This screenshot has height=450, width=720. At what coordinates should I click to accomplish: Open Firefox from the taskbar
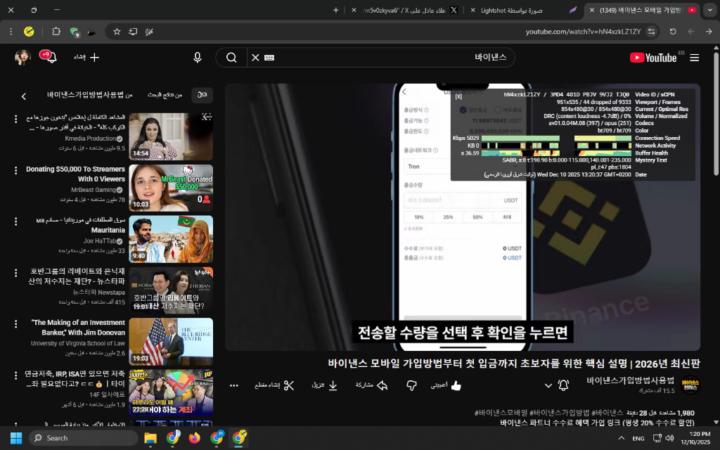(195, 438)
